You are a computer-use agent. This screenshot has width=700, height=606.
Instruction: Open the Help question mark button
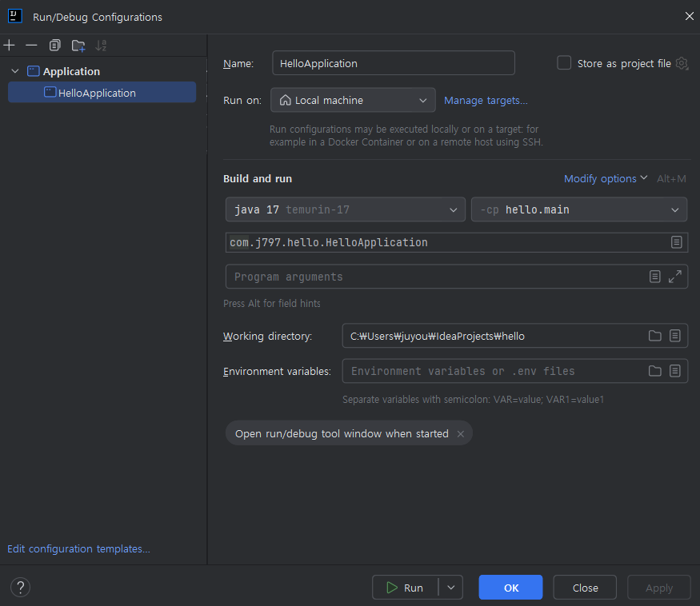pos(20,588)
